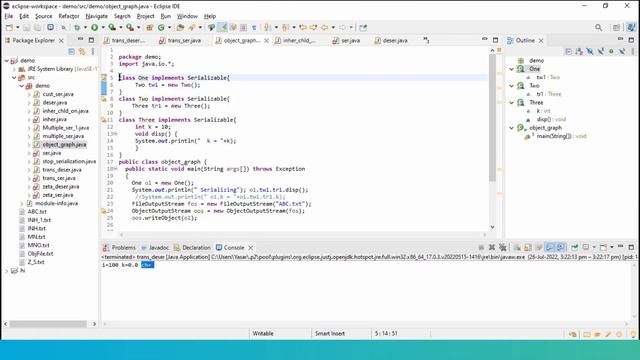Open Display Selected Console dropdown arrow
The width and height of the screenshot is (640, 360).
[594, 247]
